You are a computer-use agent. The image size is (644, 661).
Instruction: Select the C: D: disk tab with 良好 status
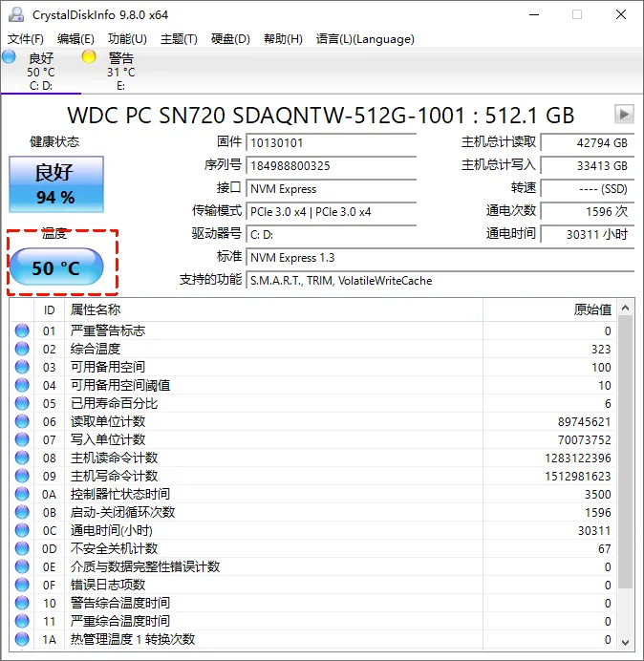click(41, 71)
